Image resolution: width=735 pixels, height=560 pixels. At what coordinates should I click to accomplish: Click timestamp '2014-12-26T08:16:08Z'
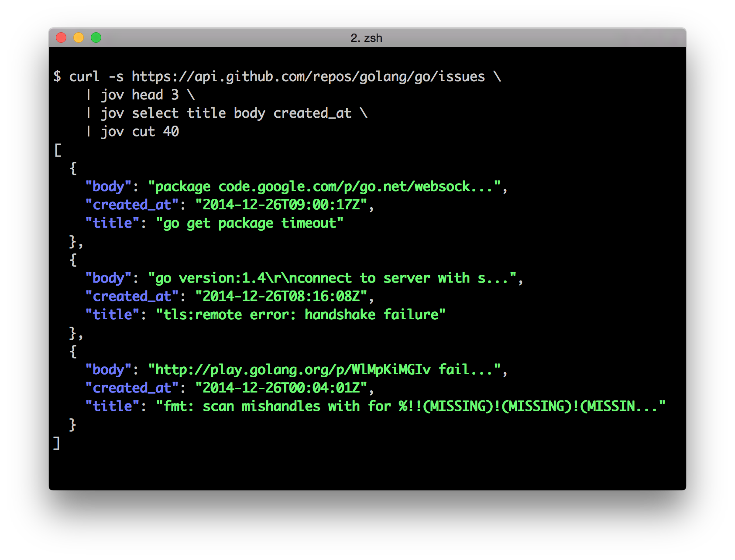point(282,297)
